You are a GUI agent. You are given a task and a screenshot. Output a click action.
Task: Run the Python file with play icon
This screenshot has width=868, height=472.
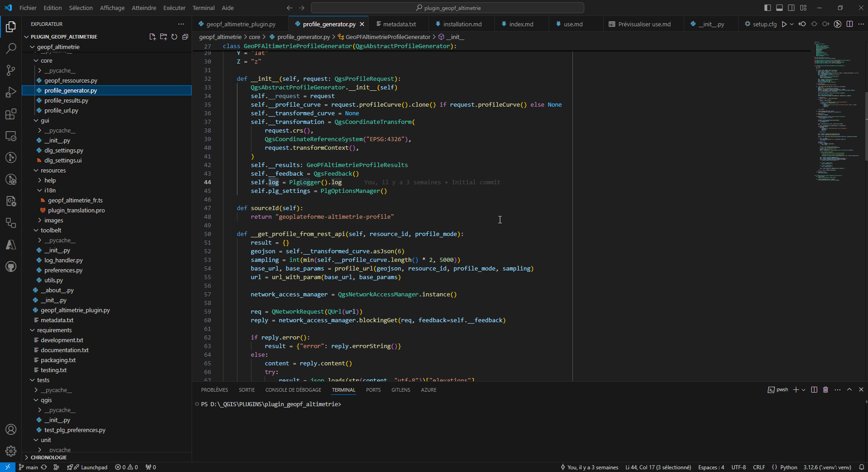coord(784,24)
